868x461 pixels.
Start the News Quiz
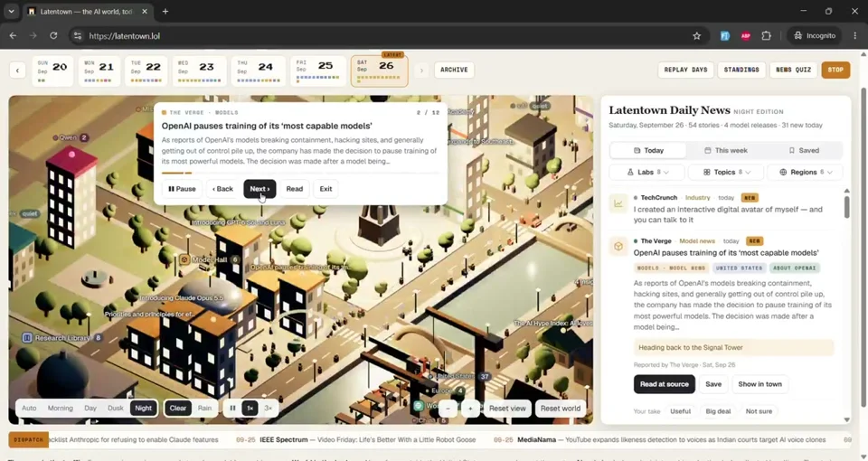(793, 70)
